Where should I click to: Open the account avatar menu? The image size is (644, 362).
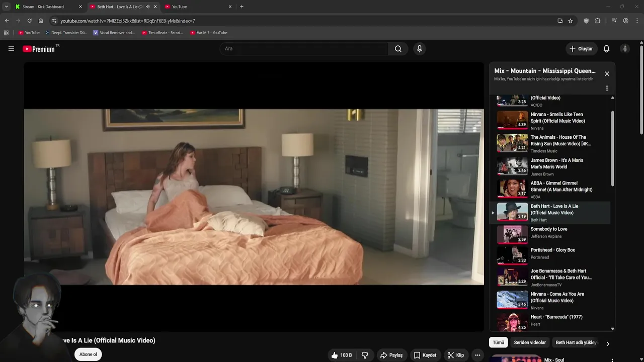tap(625, 49)
